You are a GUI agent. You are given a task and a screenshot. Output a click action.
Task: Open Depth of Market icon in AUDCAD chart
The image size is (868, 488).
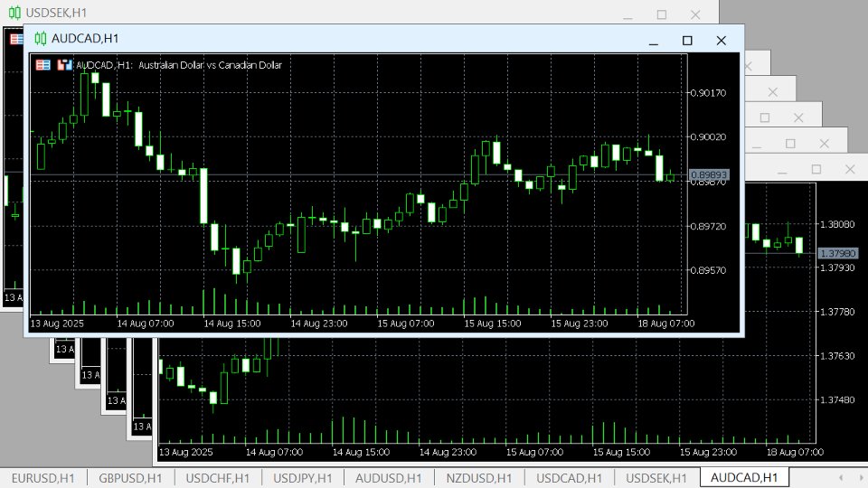point(64,65)
